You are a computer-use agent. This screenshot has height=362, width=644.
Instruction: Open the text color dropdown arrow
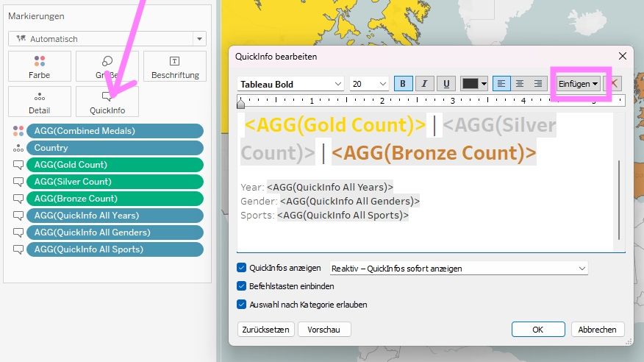click(484, 84)
